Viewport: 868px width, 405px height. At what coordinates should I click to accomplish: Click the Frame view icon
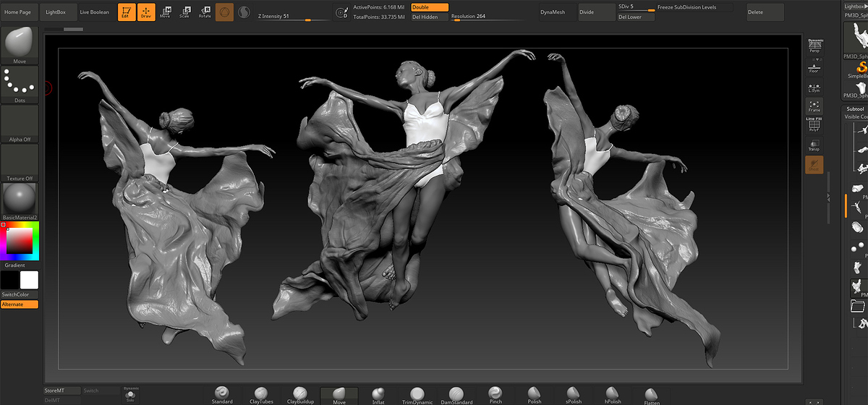814,106
